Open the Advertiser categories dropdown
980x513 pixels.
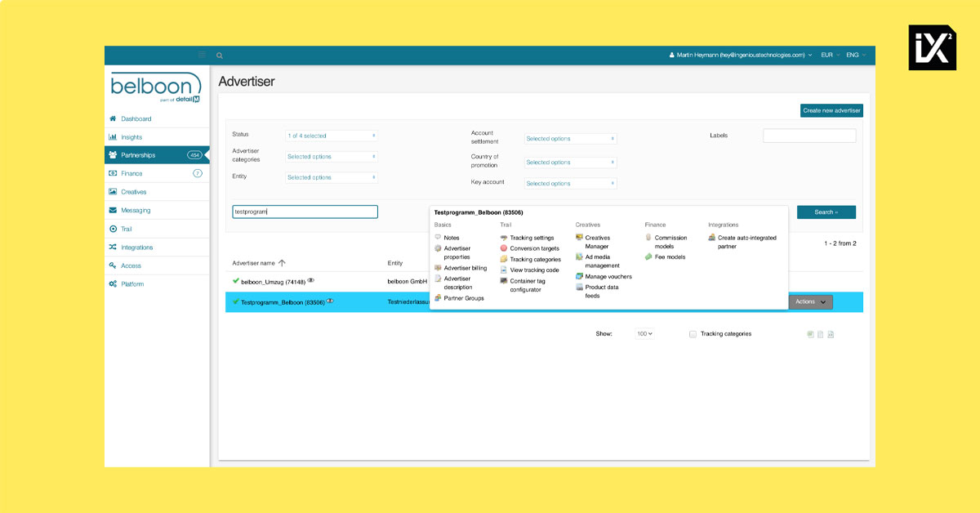point(332,157)
